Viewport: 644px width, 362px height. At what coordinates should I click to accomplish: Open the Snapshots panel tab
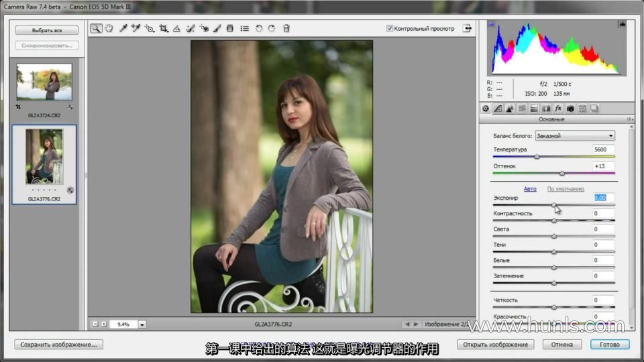594,109
